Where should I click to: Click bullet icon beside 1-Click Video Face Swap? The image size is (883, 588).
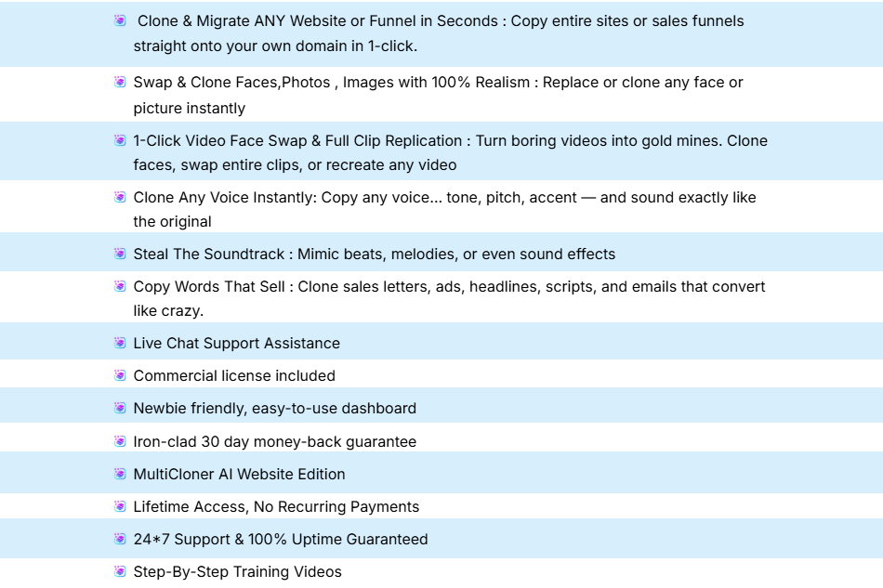[x=120, y=140]
